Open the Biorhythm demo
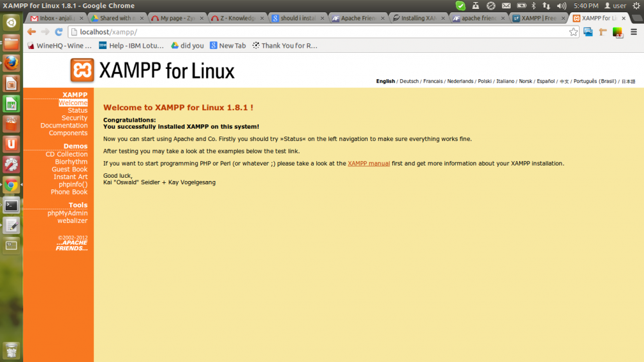This screenshot has height=362, width=644. tap(71, 162)
